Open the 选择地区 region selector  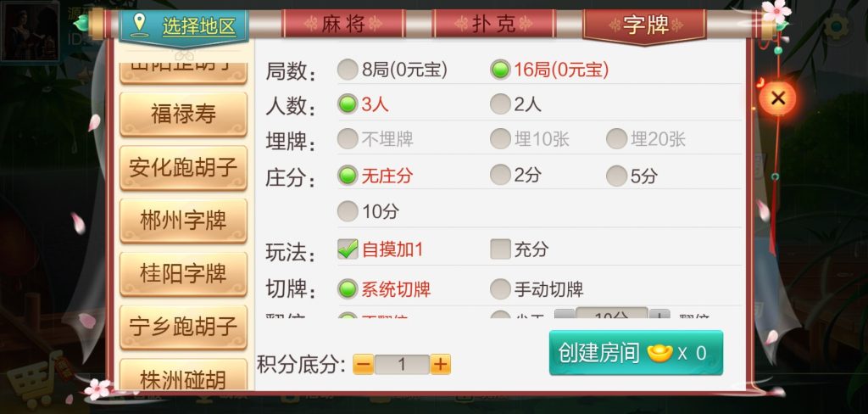(184, 26)
